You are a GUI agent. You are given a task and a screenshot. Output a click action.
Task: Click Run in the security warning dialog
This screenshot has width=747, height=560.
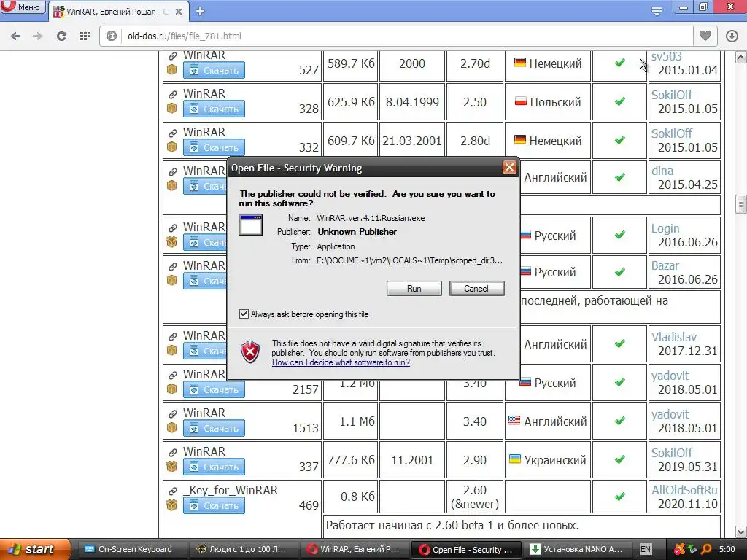(x=414, y=288)
